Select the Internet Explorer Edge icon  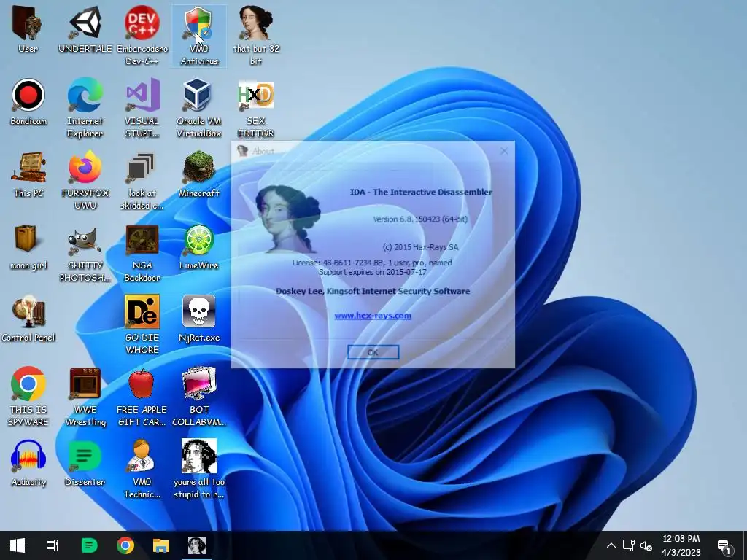85,108
